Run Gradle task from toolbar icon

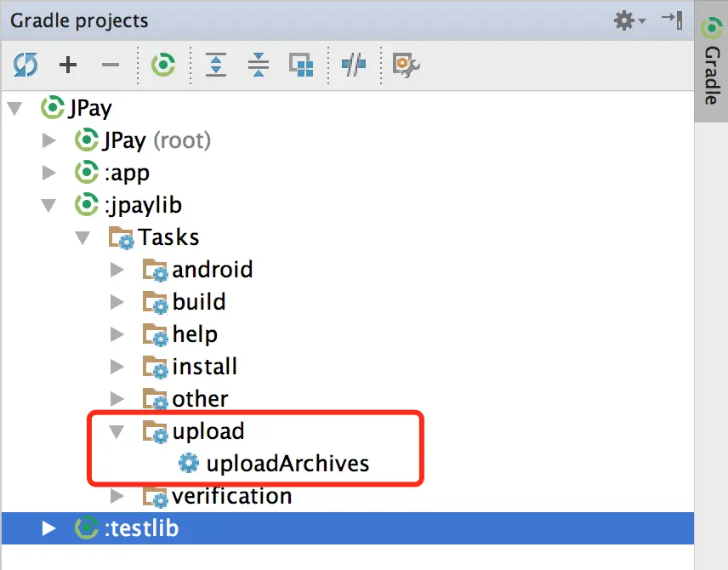163,65
